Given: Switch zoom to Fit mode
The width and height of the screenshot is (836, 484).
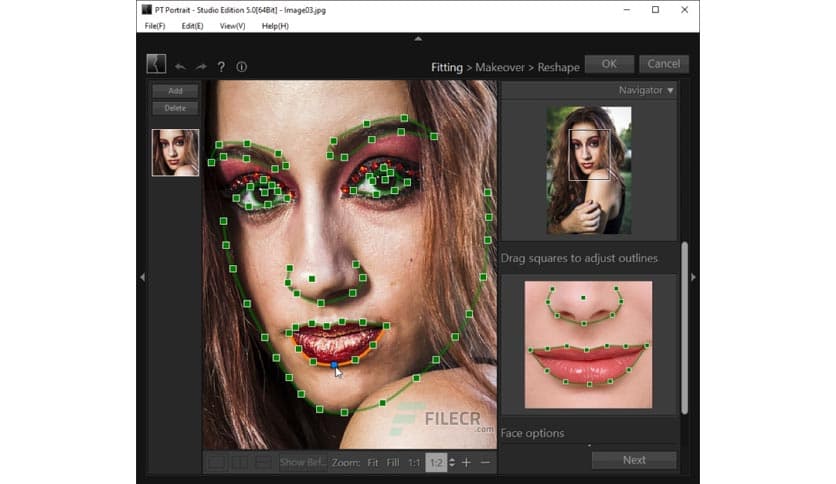Looking at the screenshot, I should [373, 462].
